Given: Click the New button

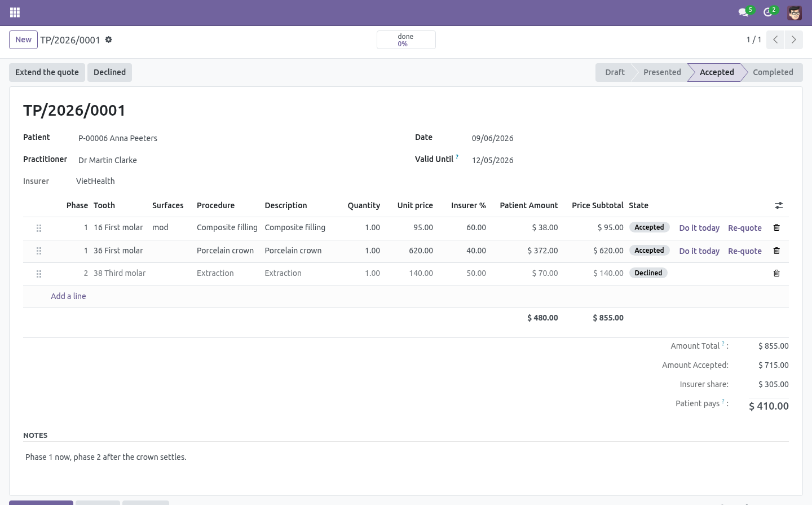Looking at the screenshot, I should pyautogui.click(x=23, y=40).
